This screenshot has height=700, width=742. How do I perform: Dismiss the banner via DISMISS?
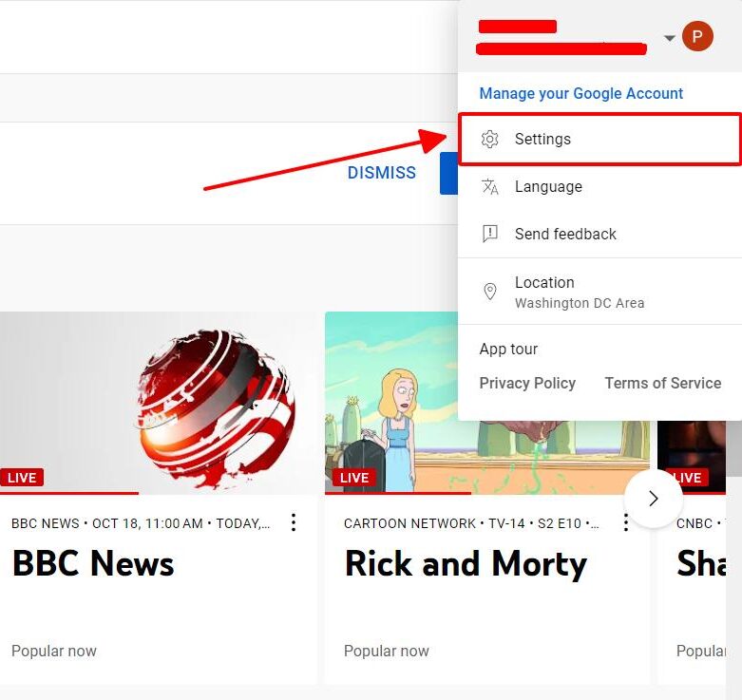coord(381,173)
